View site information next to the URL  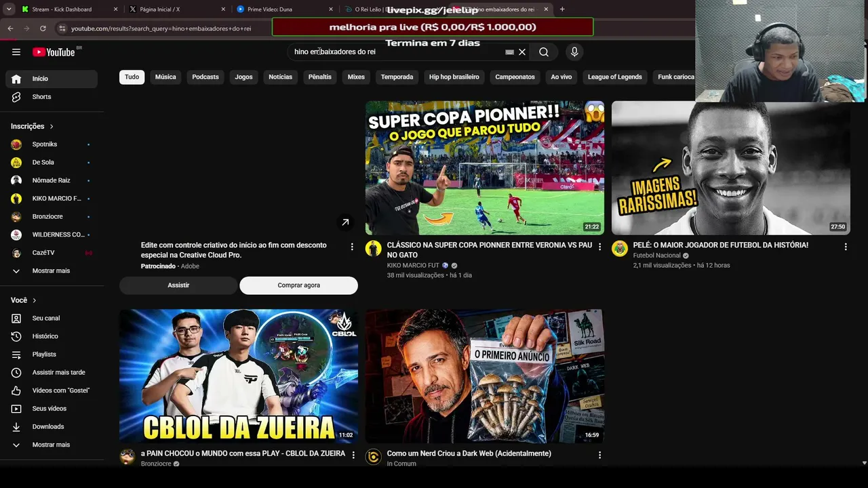(x=62, y=28)
